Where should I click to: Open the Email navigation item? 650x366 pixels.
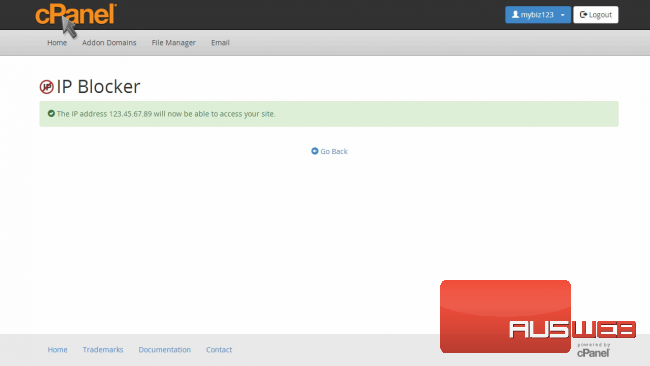pyautogui.click(x=220, y=43)
